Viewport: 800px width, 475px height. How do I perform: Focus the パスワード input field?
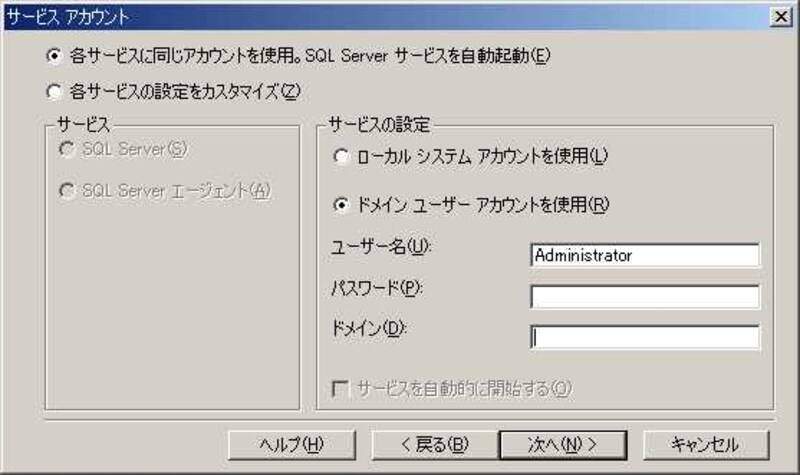pyautogui.click(x=645, y=296)
